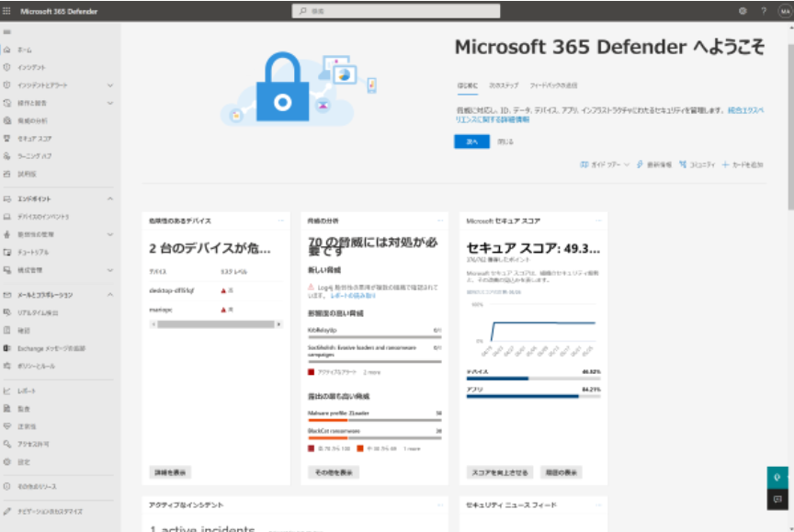The image size is (794, 532).
Task: Open the Feedback submission tab
Action: point(554,84)
